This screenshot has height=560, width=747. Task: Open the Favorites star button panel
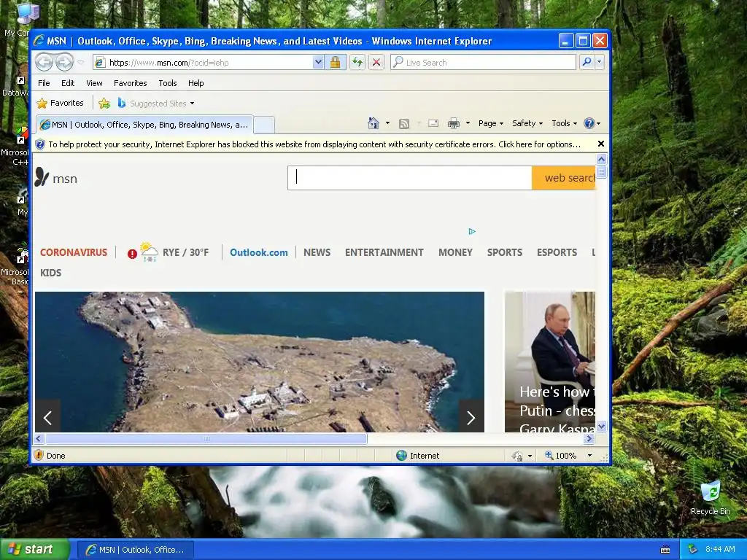60,103
